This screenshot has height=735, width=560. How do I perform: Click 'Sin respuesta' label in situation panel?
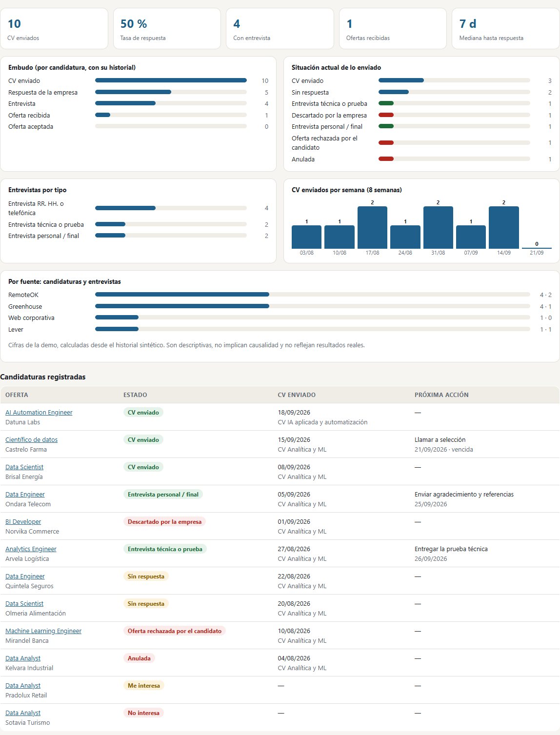pyautogui.click(x=310, y=92)
